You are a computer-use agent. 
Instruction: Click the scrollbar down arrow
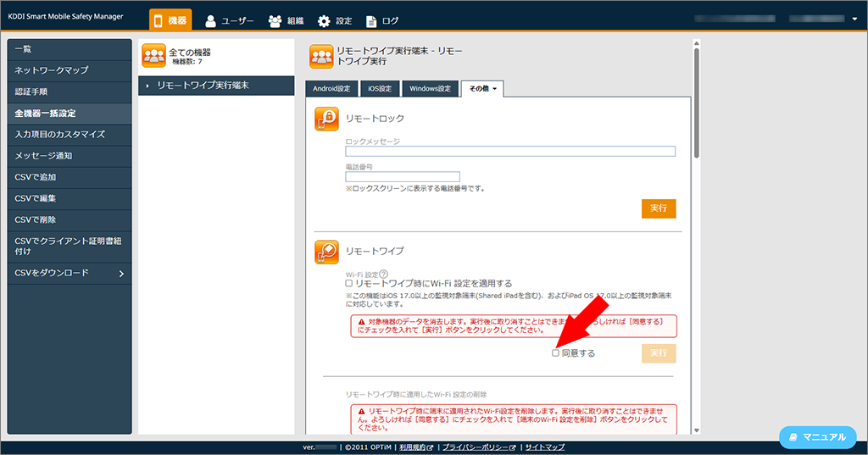[x=697, y=430]
